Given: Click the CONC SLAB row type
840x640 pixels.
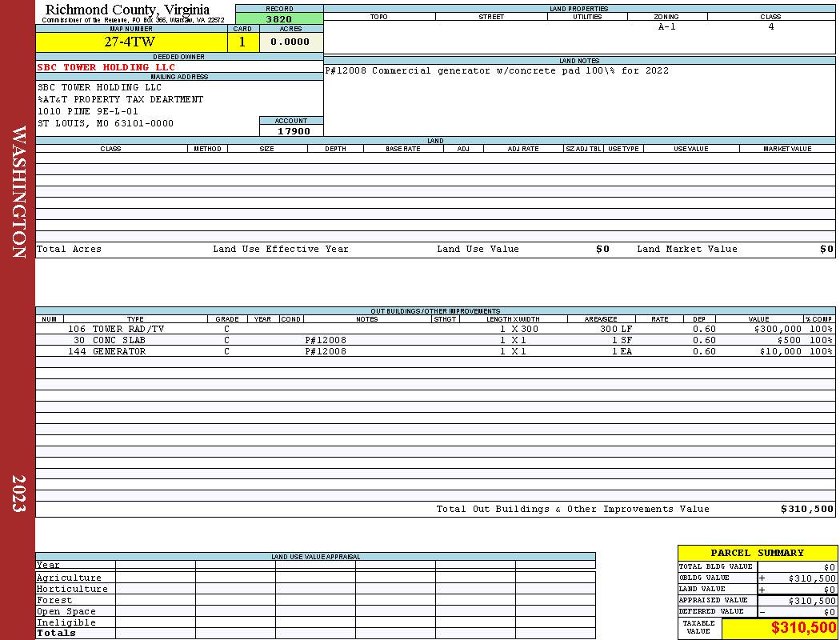Looking at the screenshot, I should [119, 340].
